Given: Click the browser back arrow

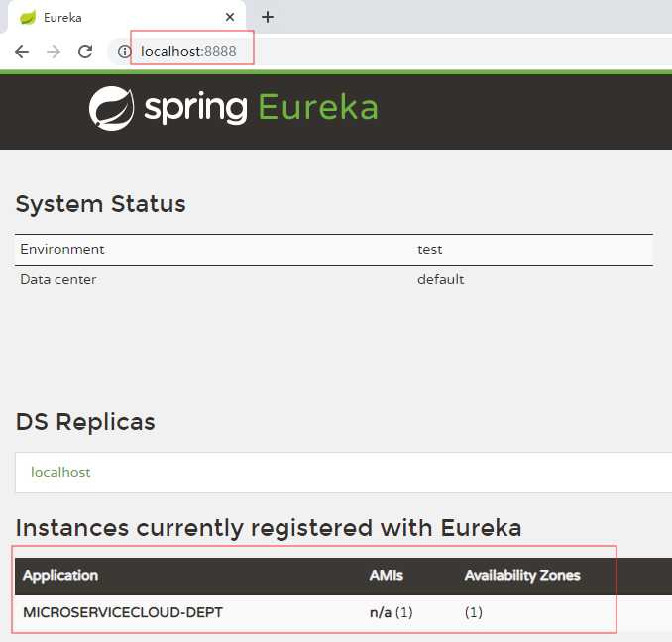Looking at the screenshot, I should click(22, 52).
